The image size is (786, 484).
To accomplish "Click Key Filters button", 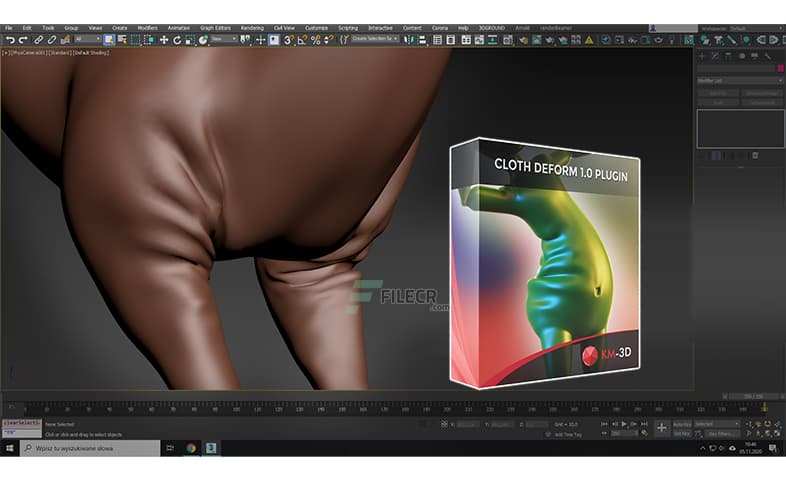I will (721, 434).
